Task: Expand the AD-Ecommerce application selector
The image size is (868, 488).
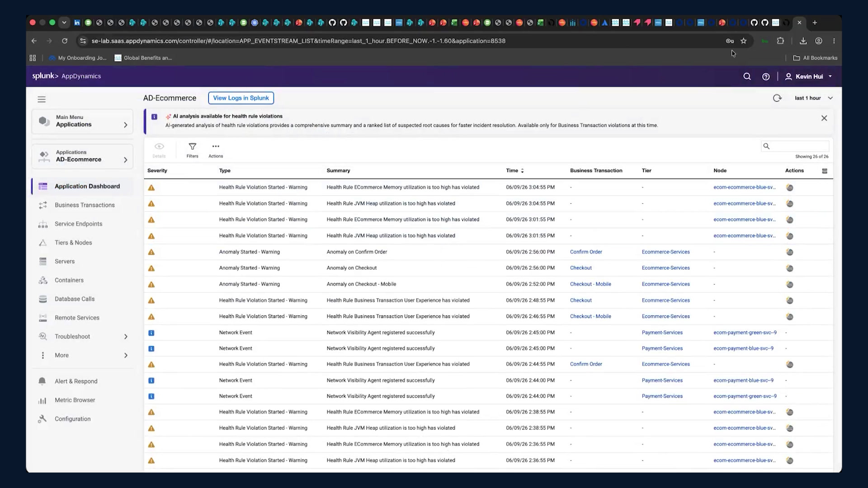Action: point(82,156)
